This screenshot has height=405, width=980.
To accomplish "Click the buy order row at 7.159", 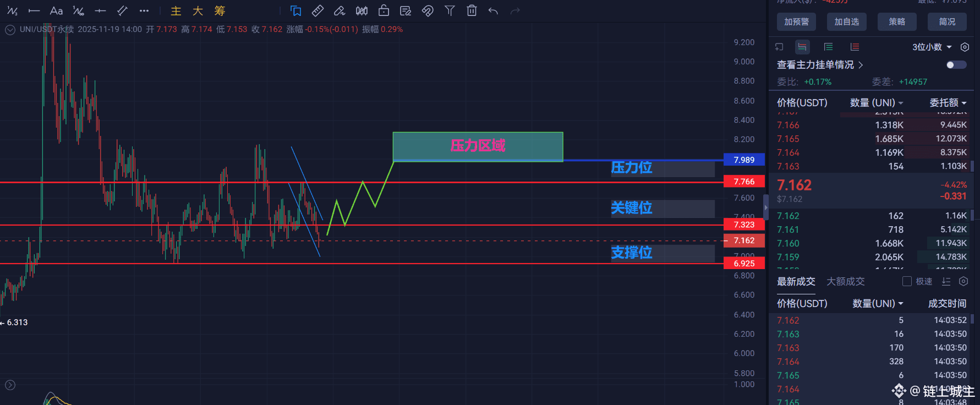I will (872, 258).
